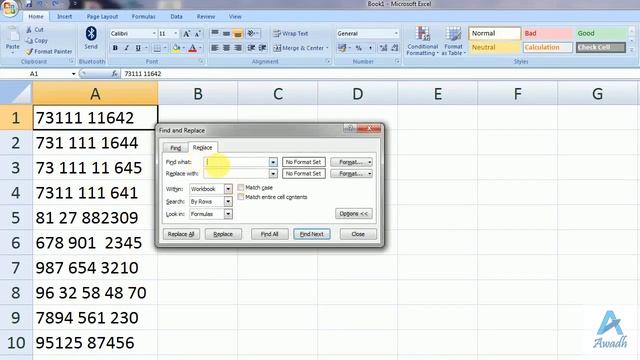Image resolution: width=640 pixels, height=360 pixels.
Task: Open Format as Table
Action: (453, 41)
